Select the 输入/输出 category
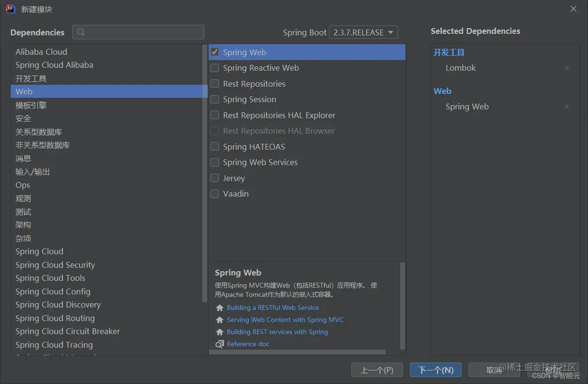Screen dimensions: 588x384 click(x=106, y=171)
